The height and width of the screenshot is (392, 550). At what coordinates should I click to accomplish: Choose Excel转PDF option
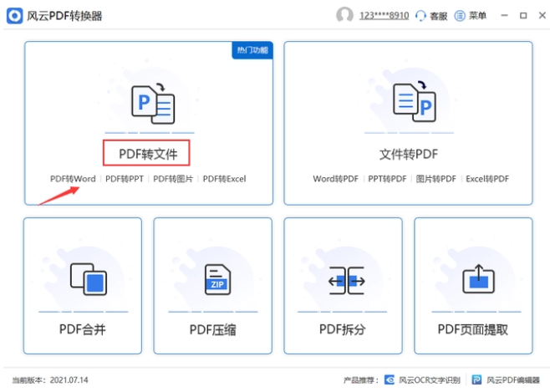[x=487, y=179]
